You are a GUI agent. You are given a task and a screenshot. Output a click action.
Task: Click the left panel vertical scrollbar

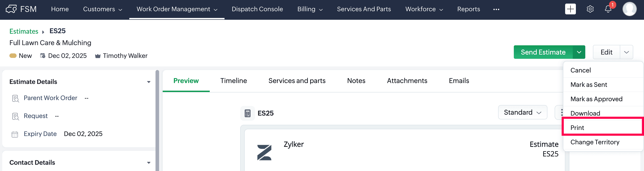[x=157, y=120]
